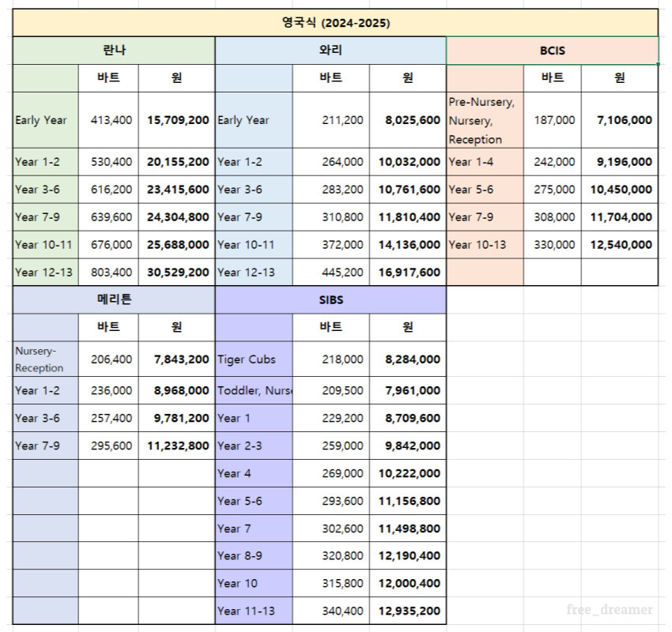Select the cell with value 413,400

point(108,120)
